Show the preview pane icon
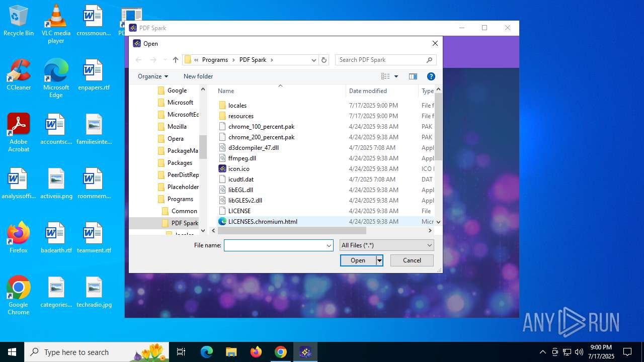This screenshot has width=644, height=362. (x=413, y=76)
